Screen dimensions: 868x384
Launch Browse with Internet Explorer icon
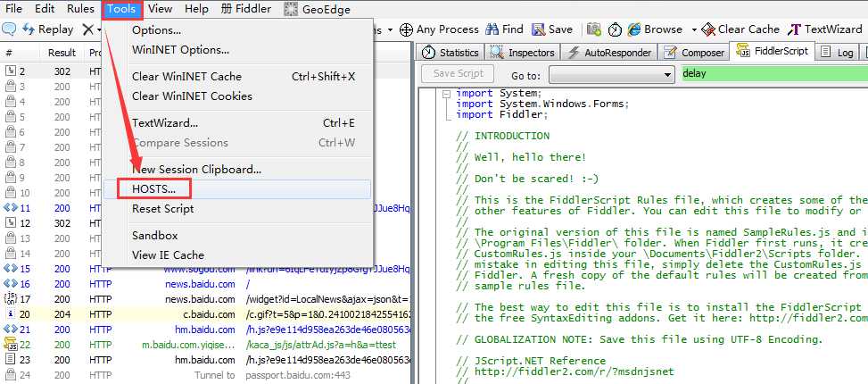[655, 29]
